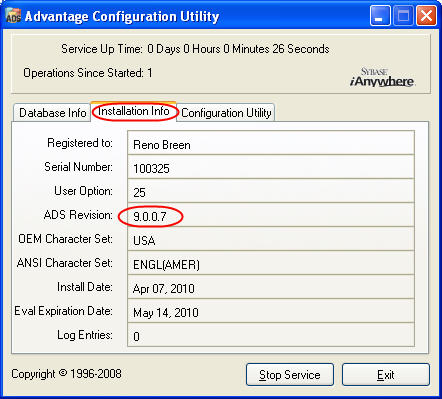Click the ADS application icon in title bar
Screen dimensions: 442x399
(13, 16)
